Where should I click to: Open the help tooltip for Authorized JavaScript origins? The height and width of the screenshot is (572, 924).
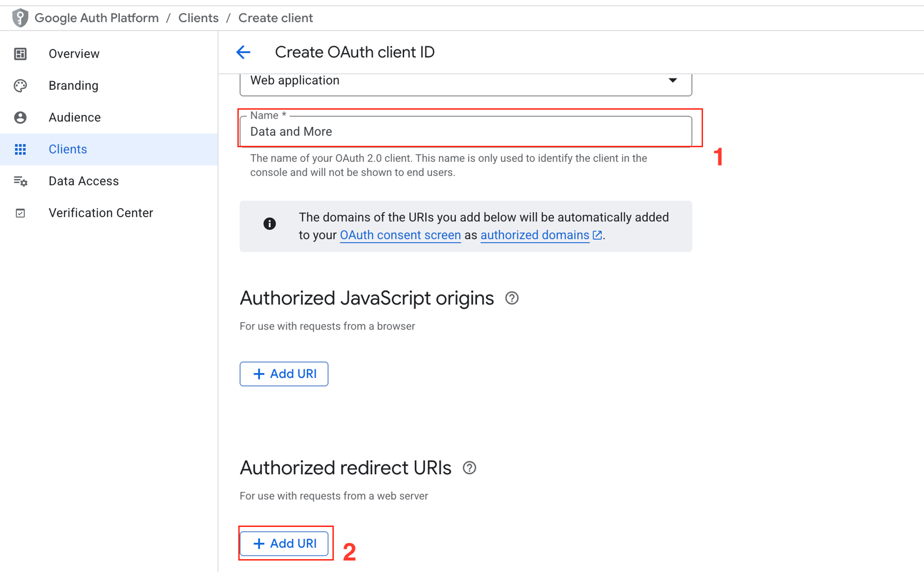click(512, 298)
